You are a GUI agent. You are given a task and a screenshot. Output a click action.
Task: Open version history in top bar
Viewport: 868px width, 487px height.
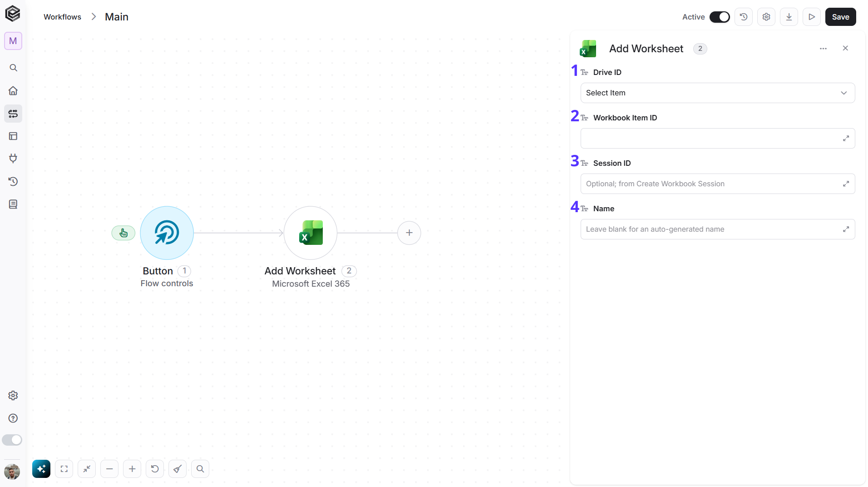coord(744,17)
